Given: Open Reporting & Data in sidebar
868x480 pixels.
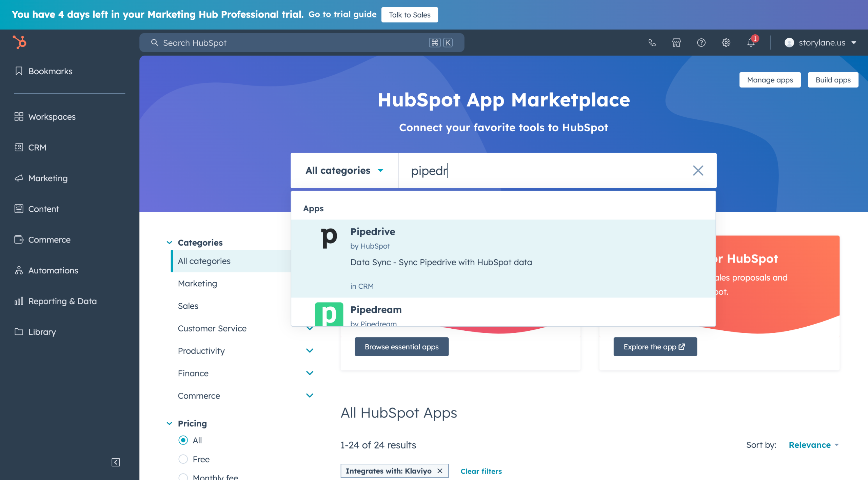Looking at the screenshot, I should tap(62, 301).
